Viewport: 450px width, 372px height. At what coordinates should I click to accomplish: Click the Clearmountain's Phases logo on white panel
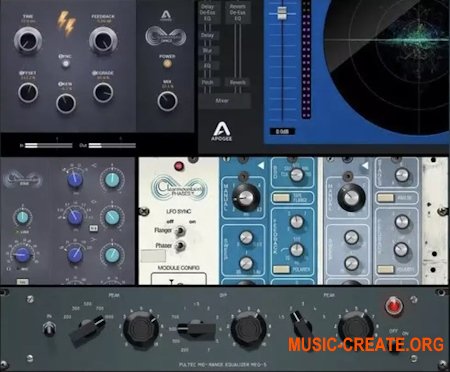[179, 189]
